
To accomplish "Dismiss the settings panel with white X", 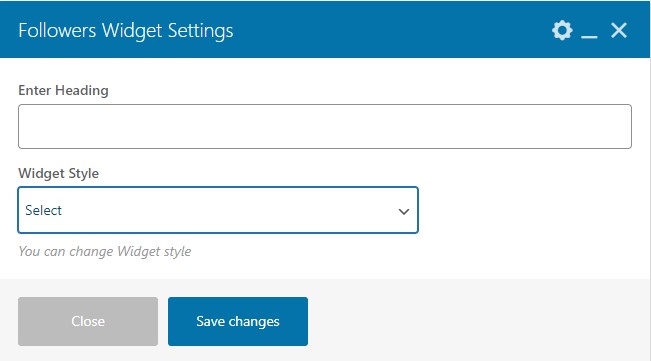I will [x=619, y=30].
